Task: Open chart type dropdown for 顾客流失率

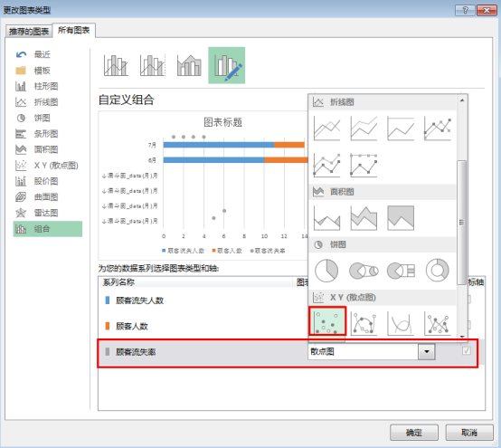Action: tap(427, 352)
